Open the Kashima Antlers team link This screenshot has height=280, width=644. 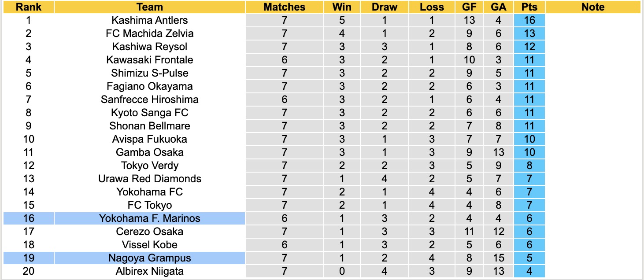coord(150,20)
